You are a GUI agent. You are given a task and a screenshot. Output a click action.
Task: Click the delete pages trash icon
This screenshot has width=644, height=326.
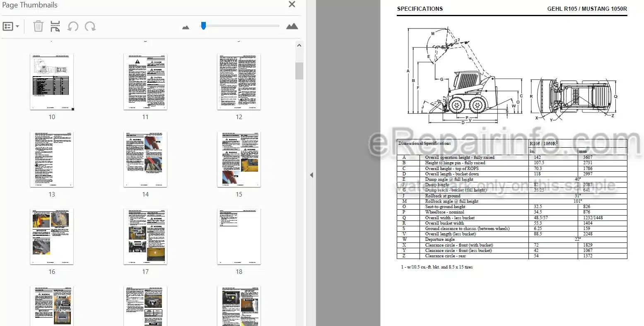coord(38,26)
